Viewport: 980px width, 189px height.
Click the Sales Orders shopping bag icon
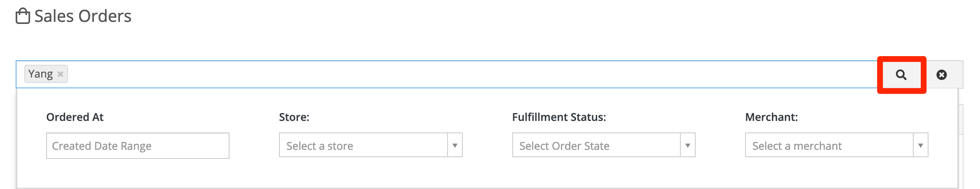tap(23, 16)
